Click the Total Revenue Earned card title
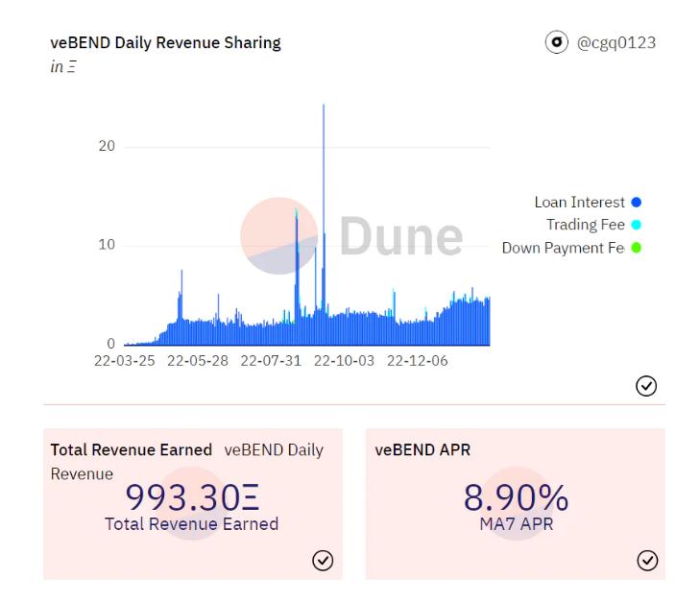The image size is (700, 603). [x=131, y=449]
